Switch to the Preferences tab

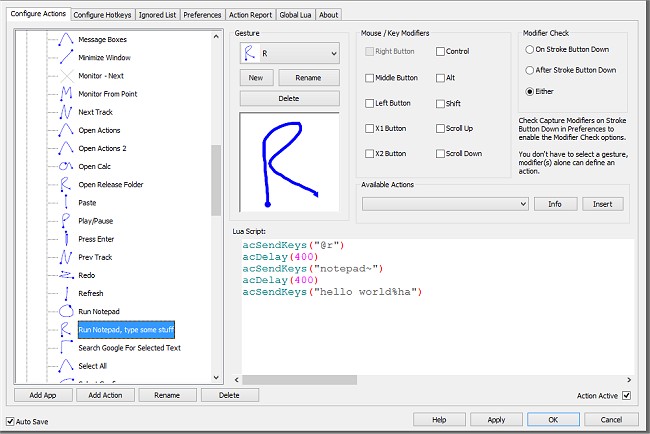(x=203, y=15)
